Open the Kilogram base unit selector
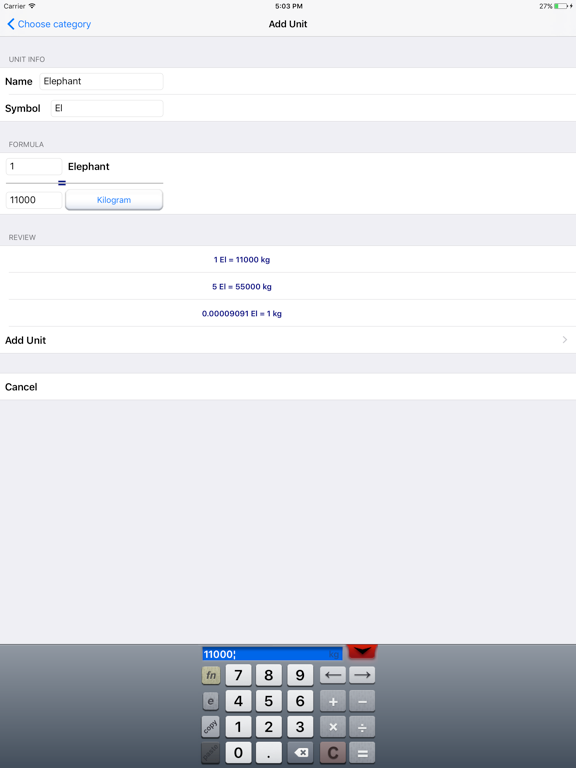 114,200
